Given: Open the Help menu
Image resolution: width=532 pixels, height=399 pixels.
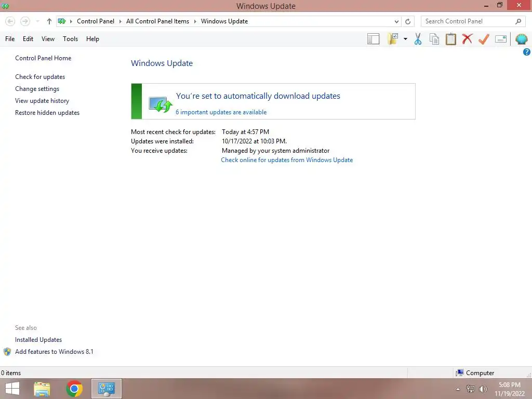Looking at the screenshot, I should click(x=92, y=39).
